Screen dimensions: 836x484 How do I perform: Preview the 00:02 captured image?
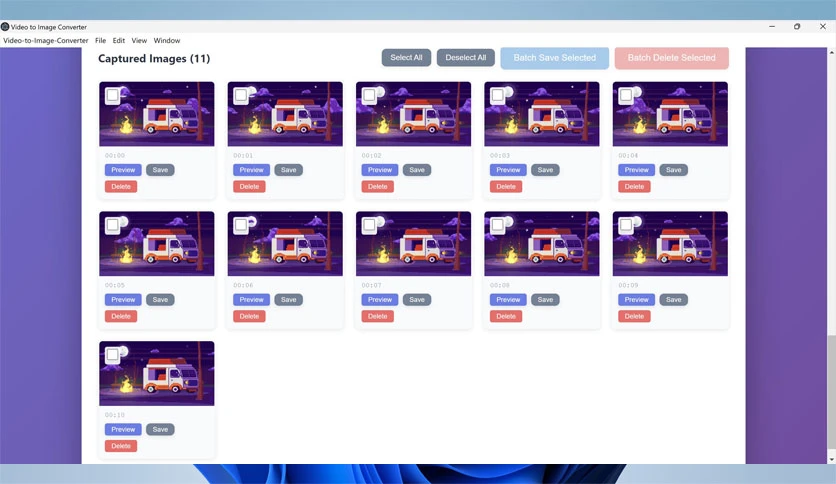[x=380, y=170]
